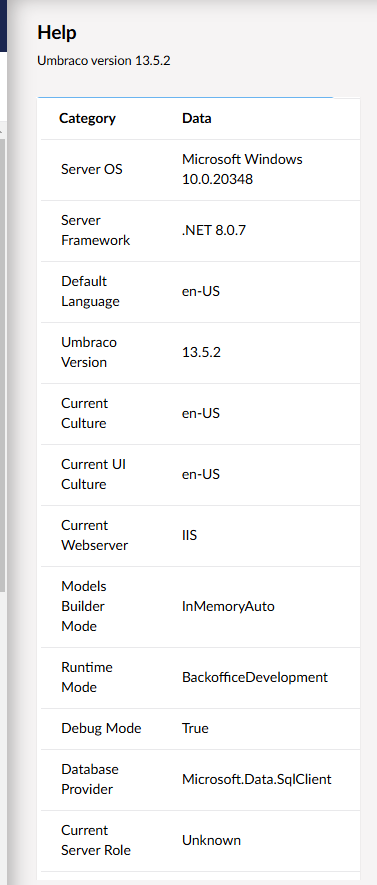Select the IIS webserver value
Screen dimensions: 377x885
pyautogui.click(x=189, y=535)
